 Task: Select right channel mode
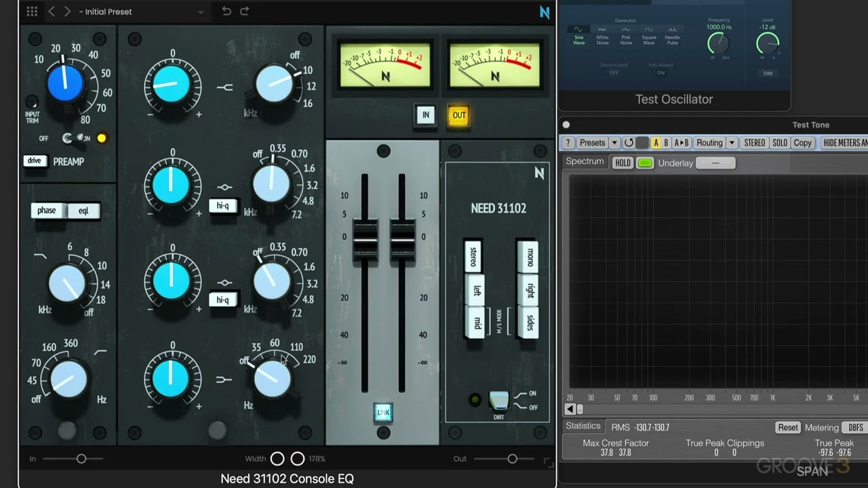click(529, 291)
